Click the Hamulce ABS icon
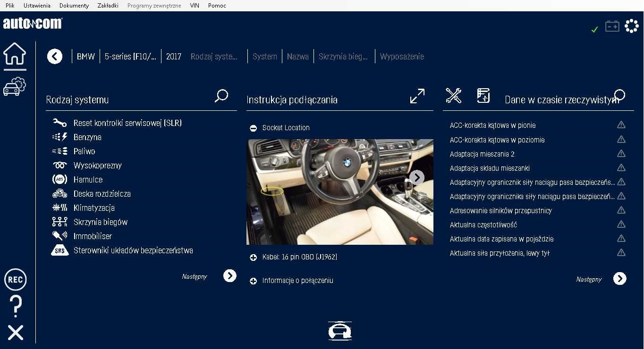 (x=59, y=180)
